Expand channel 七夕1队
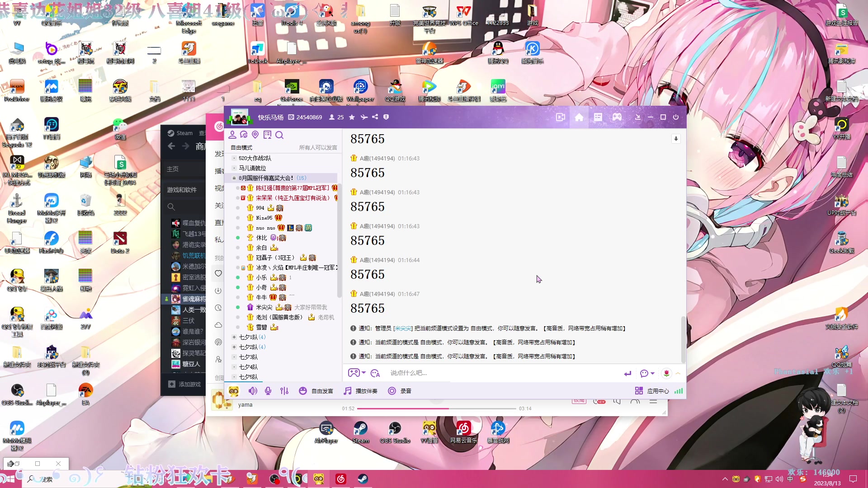 coord(234,337)
